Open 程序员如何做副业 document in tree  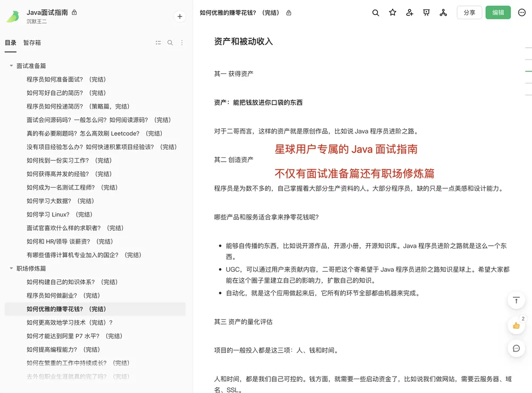tap(63, 295)
